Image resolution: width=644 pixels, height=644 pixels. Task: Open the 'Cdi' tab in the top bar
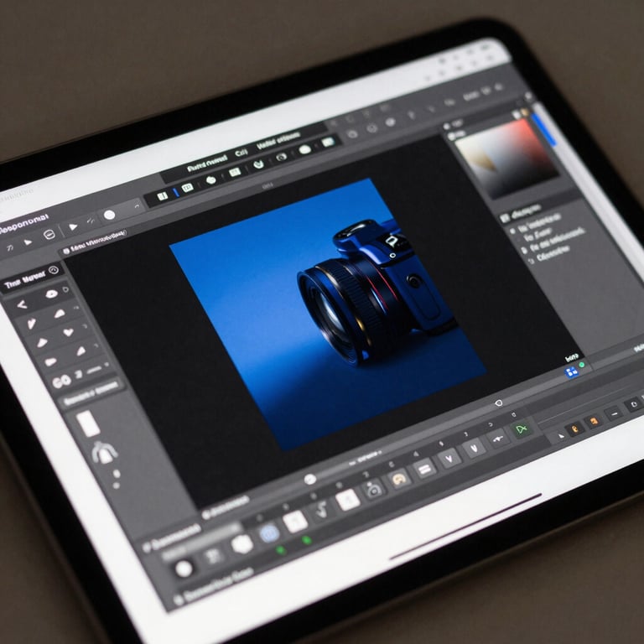pyautogui.click(x=241, y=153)
